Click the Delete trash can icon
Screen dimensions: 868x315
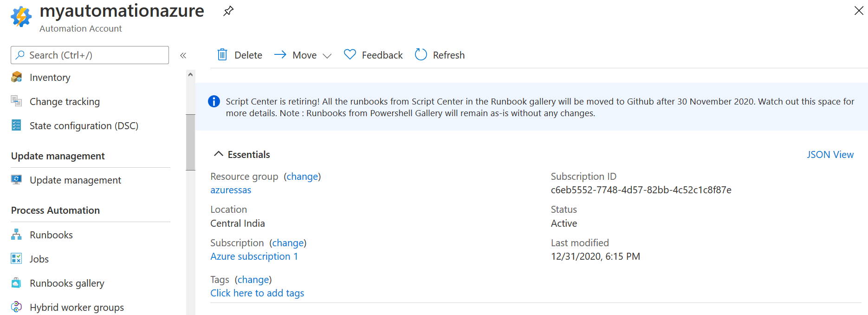point(222,55)
